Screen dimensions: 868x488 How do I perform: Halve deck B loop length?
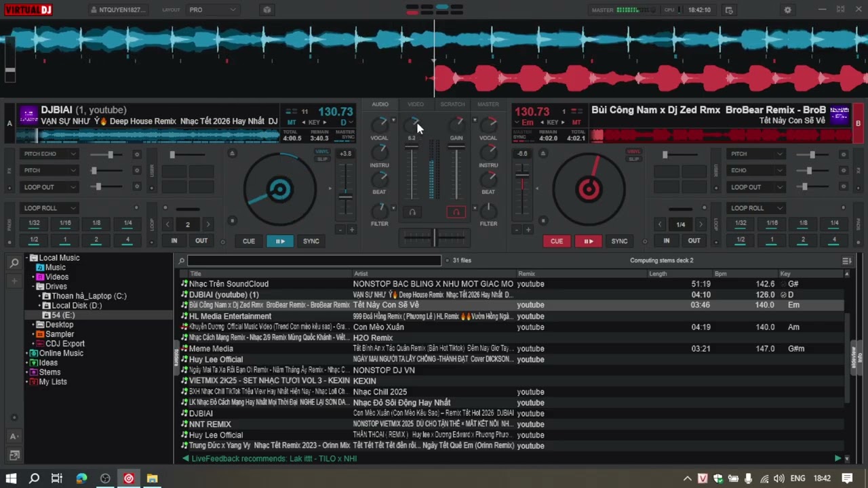pos(660,224)
